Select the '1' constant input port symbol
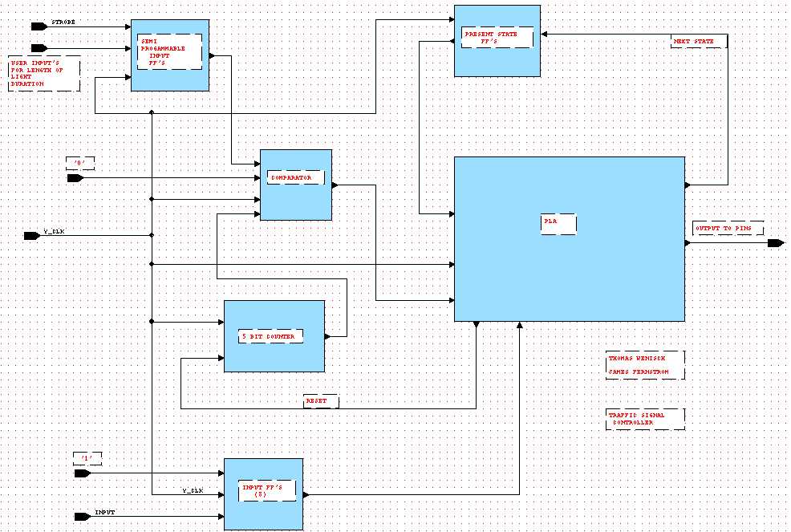This screenshot has width=791, height=532. pyautogui.click(x=82, y=473)
